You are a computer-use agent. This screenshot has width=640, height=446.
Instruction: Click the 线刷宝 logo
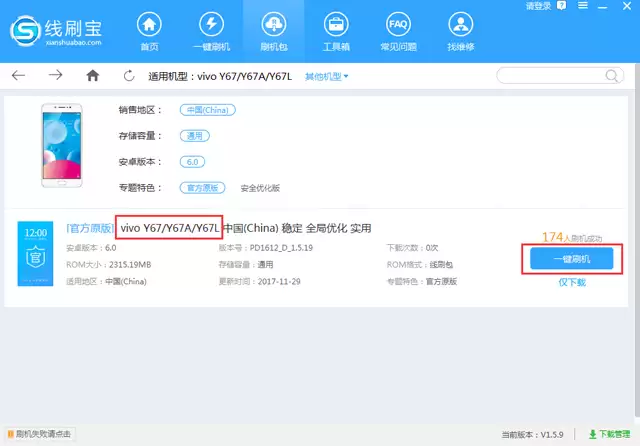point(56,31)
